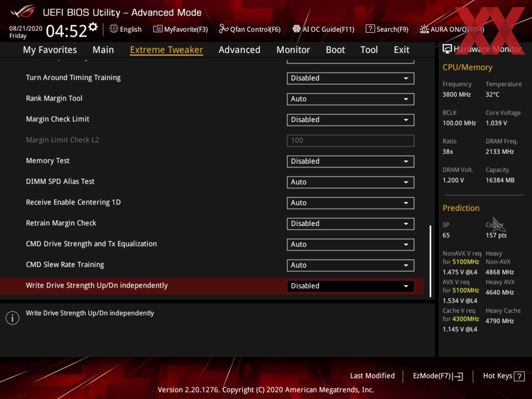Open Receive Enable Centering 1D dropdown
This screenshot has width=532, height=399.
(350, 203)
